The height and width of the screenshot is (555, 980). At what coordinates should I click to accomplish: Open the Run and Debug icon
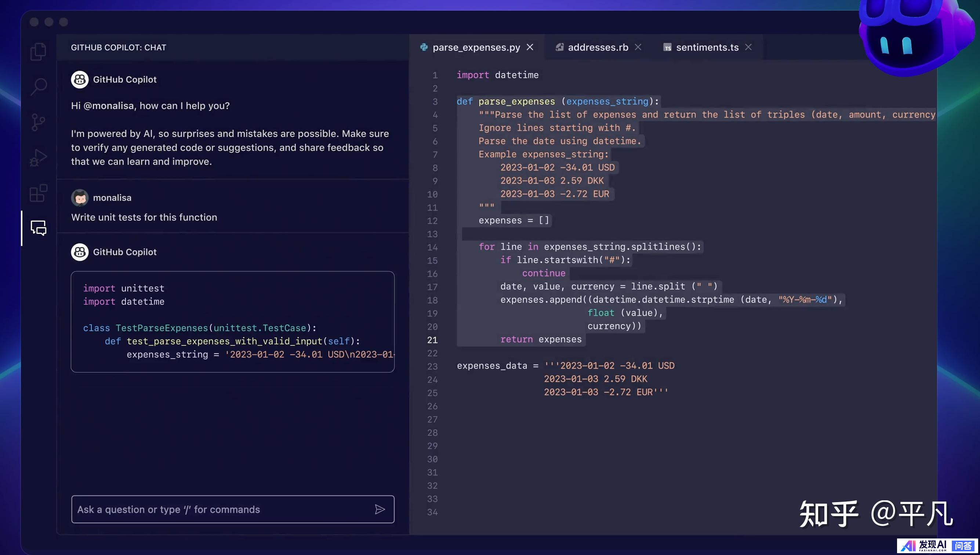[38, 157]
